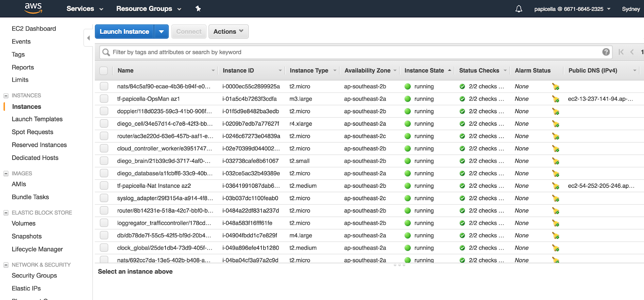The height and width of the screenshot is (300, 644).
Task: Open Events in sidebar
Action: (x=21, y=41)
